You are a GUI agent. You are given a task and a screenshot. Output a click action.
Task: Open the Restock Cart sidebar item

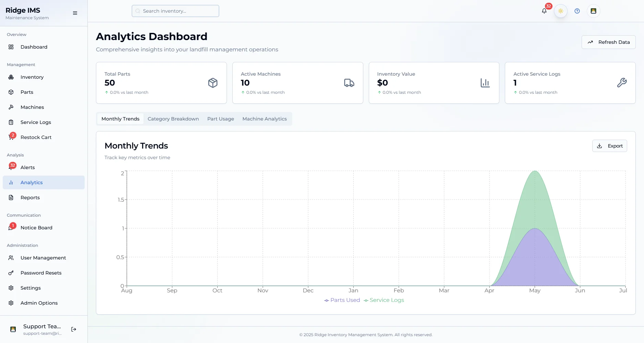pyautogui.click(x=36, y=137)
